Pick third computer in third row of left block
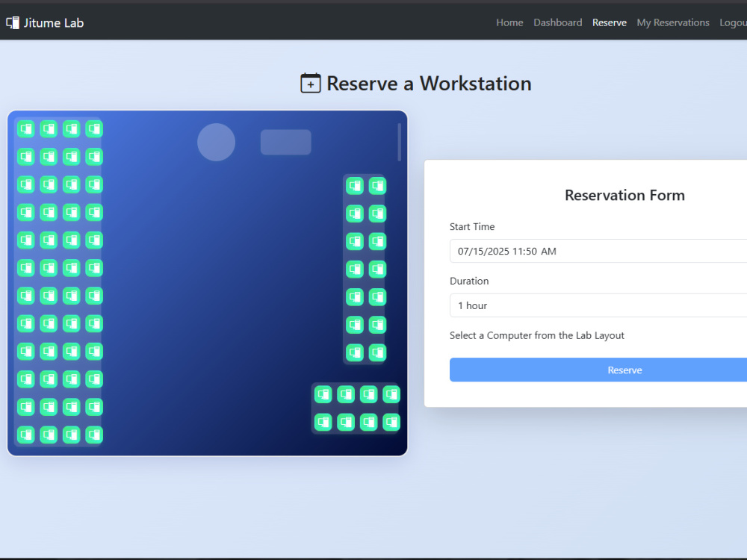 click(72, 184)
